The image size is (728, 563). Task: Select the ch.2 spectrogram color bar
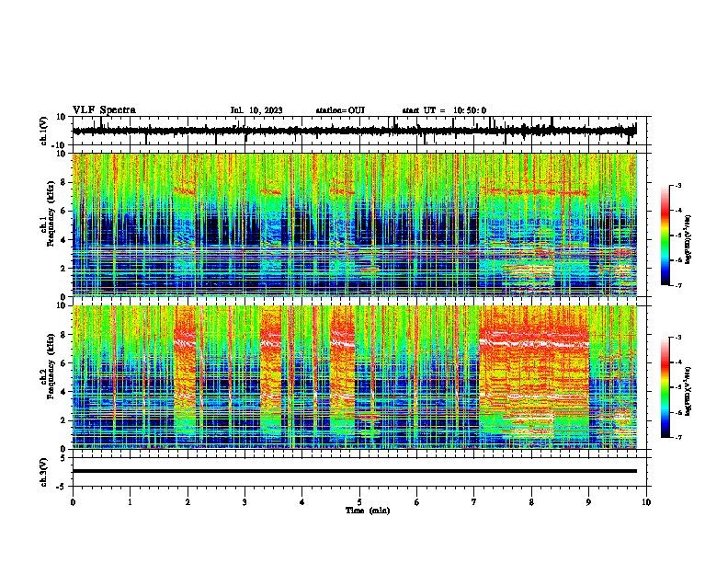coord(665,387)
